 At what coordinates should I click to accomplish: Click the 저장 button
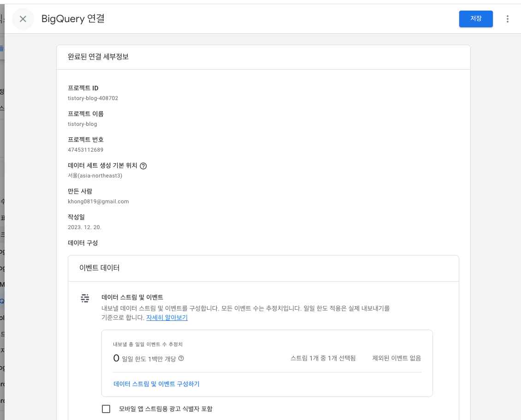tap(476, 18)
